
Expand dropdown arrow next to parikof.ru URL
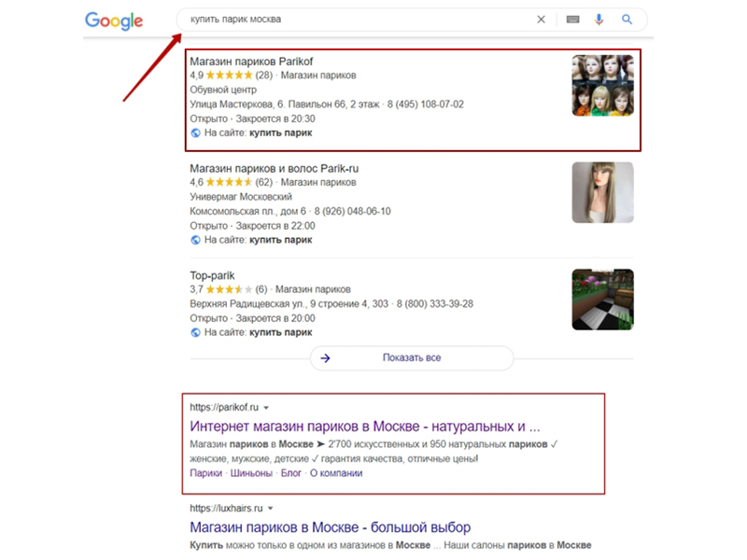coord(266,408)
